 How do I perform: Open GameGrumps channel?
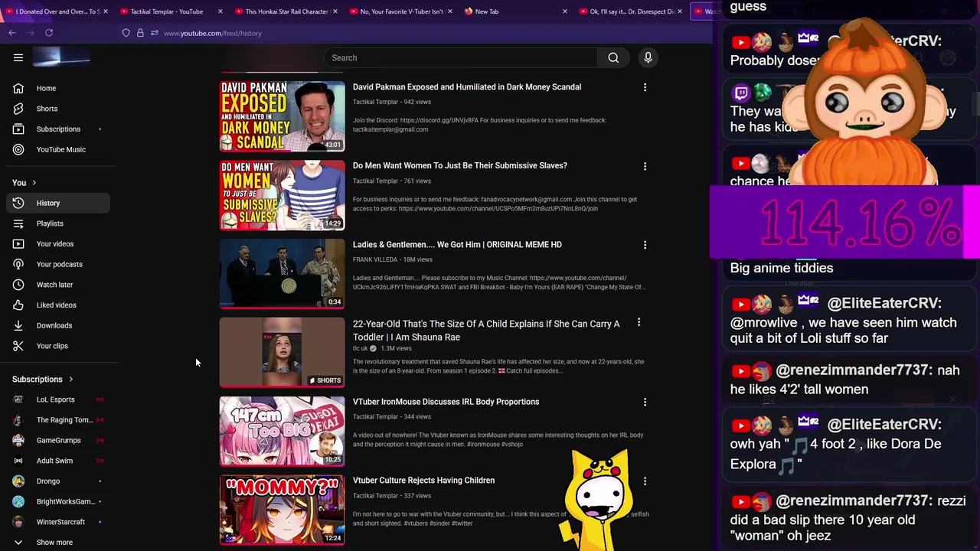[58, 440]
